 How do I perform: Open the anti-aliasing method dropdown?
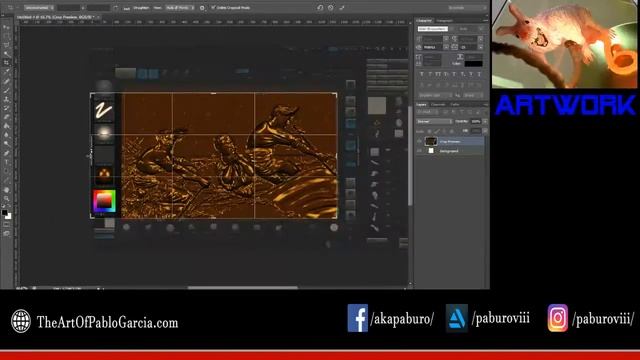click(473, 95)
